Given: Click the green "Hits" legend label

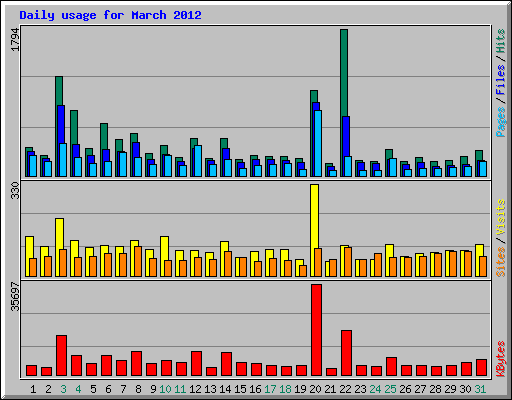Looking at the screenshot, I should (x=501, y=41).
